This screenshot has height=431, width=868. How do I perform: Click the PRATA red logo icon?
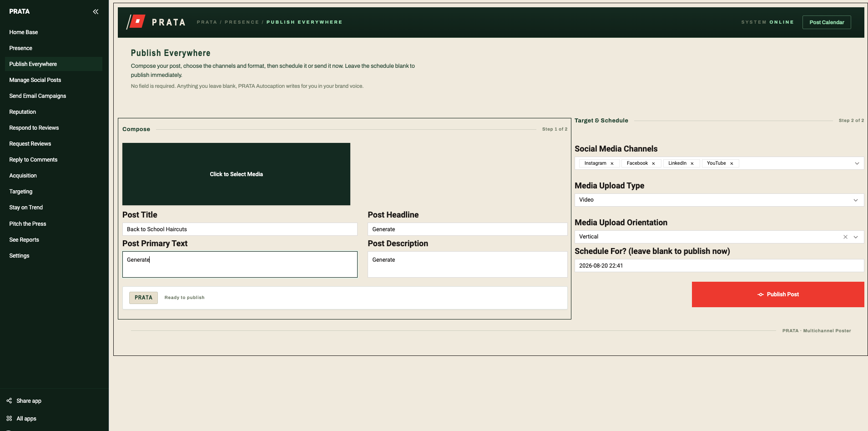pyautogui.click(x=136, y=21)
